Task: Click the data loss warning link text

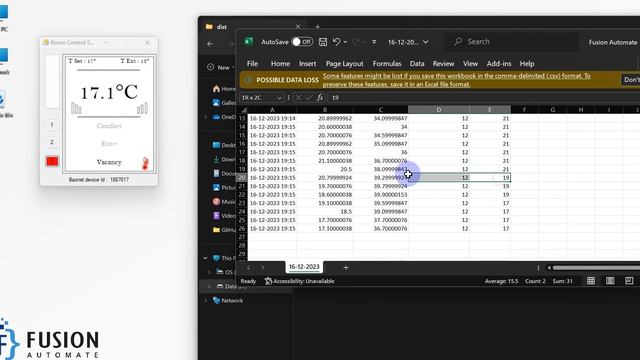Action: (x=456, y=80)
